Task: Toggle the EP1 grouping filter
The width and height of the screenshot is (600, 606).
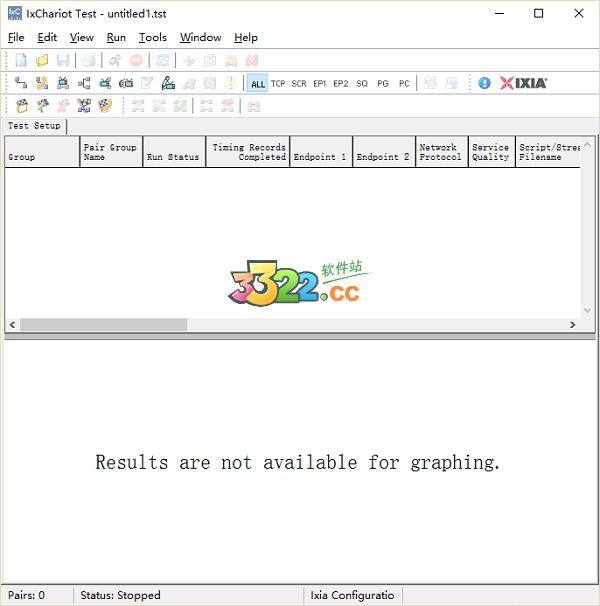Action: [320, 83]
